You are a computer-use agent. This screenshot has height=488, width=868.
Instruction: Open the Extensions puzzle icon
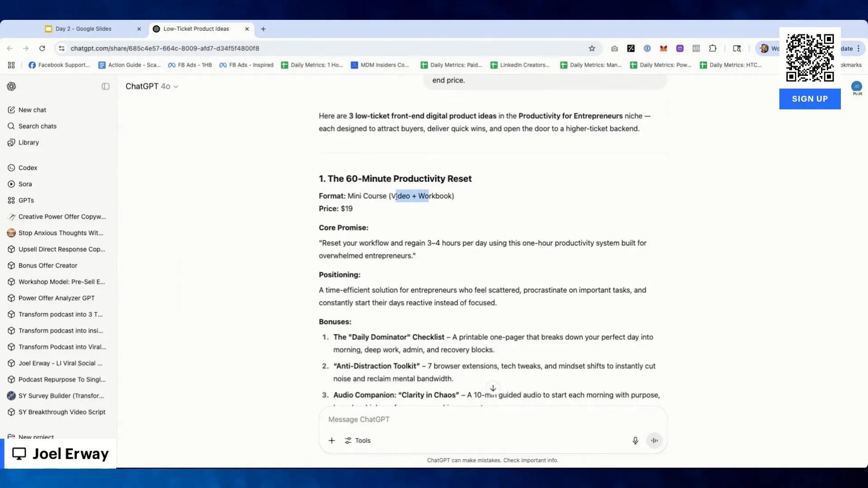tap(712, 48)
